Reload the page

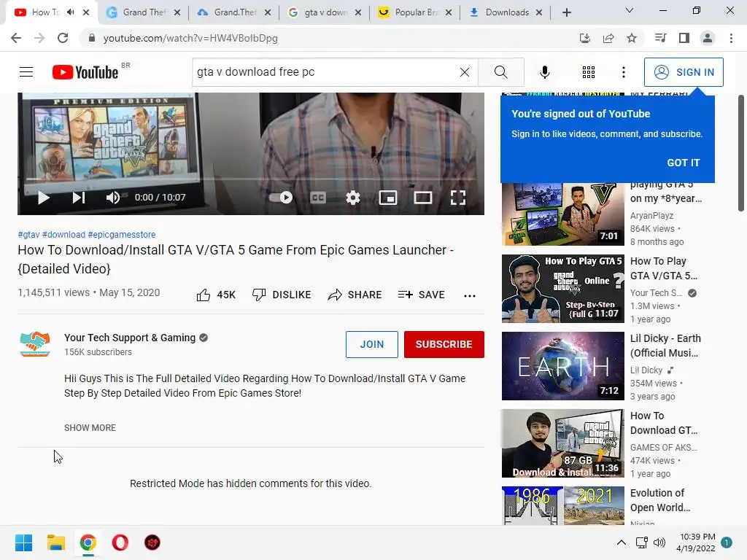coord(63,38)
